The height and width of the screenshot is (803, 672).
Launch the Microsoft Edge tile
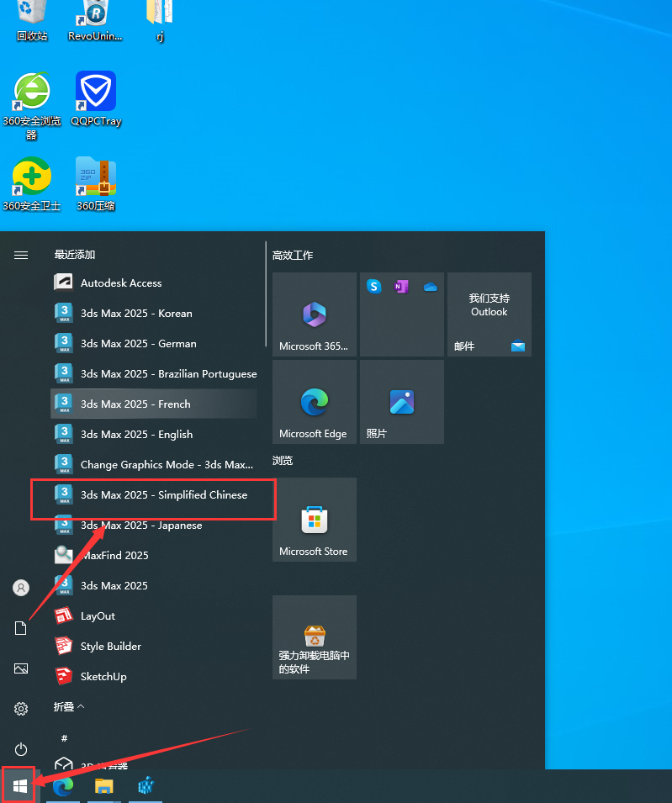[x=315, y=402]
